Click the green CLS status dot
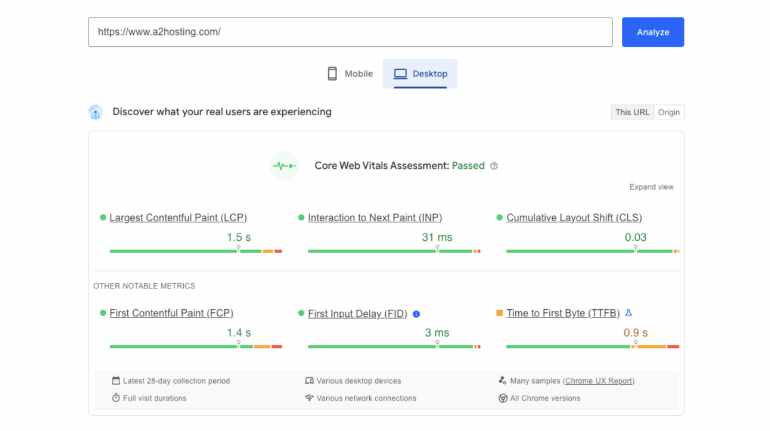The width and height of the screenshot is (770, 431). 499,217
